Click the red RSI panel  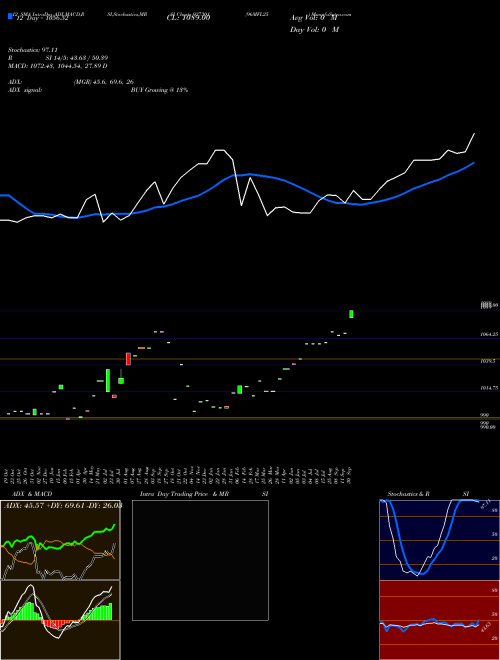click(x=439, y=620)
